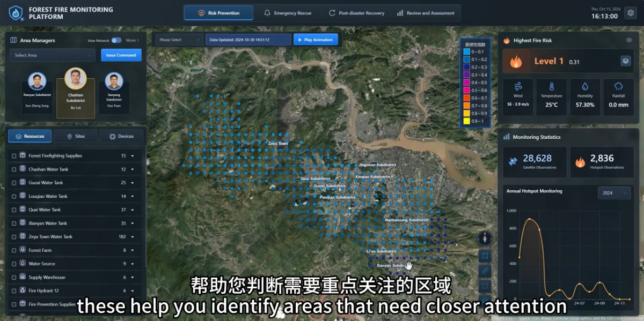Click the Level 1 fire risk flame icon
The width and height of the screenshot is (644, 321).
[516, 62]
